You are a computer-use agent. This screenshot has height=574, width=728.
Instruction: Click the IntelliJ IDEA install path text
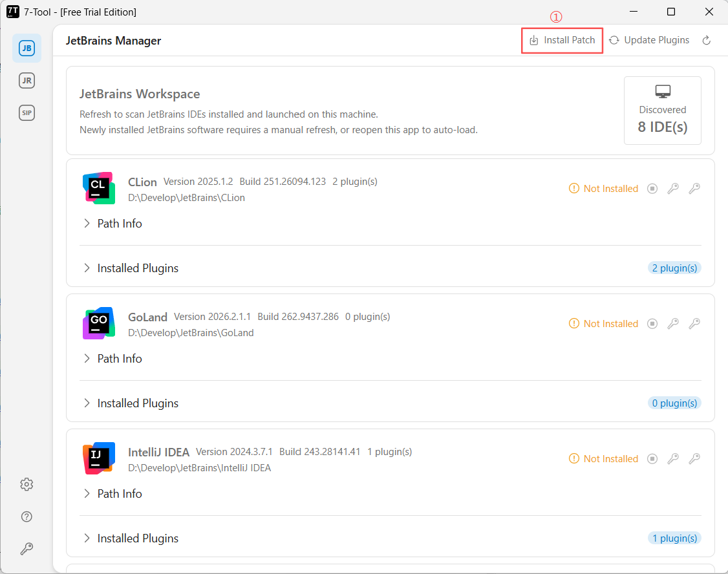[199, 468]
